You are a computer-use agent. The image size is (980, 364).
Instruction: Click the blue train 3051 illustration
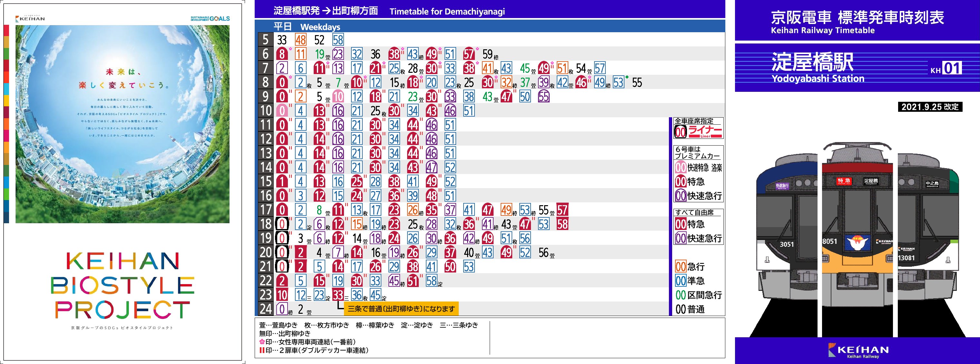point(786,245)
